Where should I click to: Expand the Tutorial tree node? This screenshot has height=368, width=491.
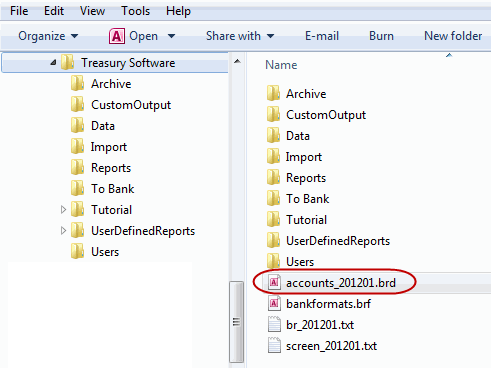click(x=63, y=210)
